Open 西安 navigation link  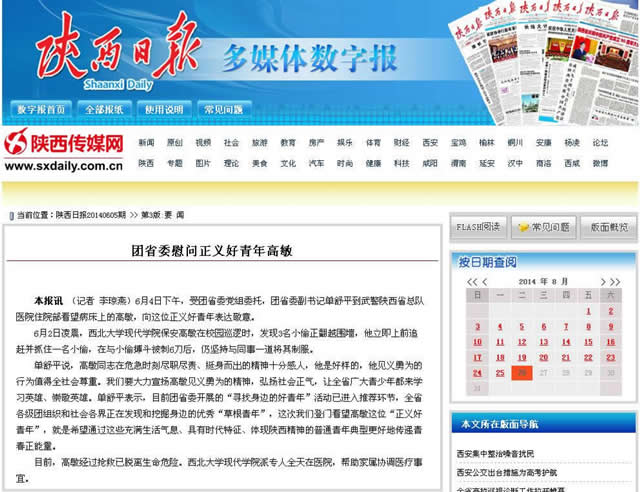click(x=430, y=142)
